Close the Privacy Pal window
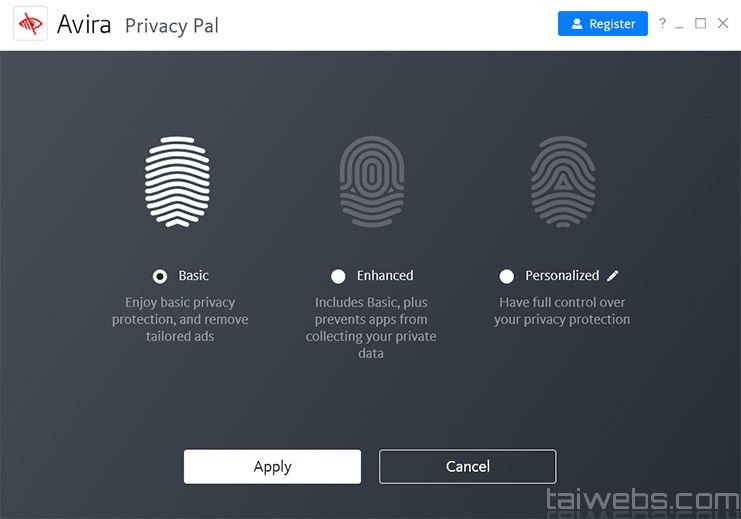The height and width of the screenshot is (519, 741). click(723, 23)
